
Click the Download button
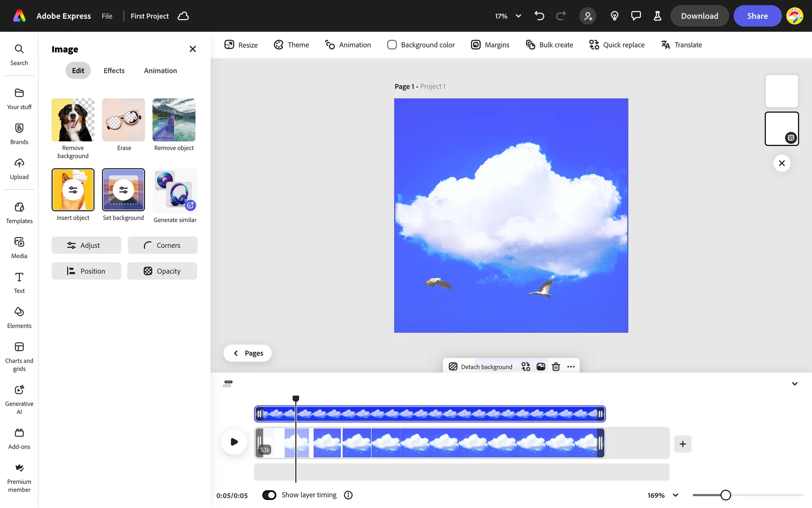[699, 16]
